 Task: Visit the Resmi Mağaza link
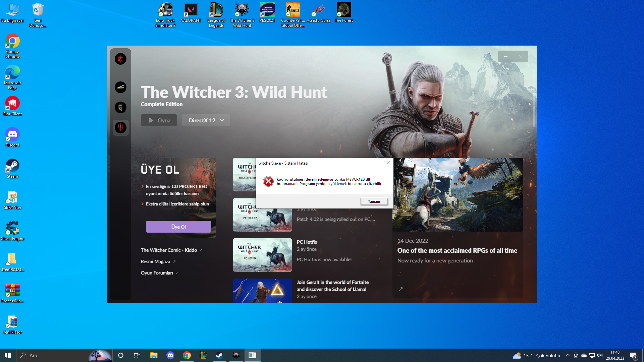point(156,261)
